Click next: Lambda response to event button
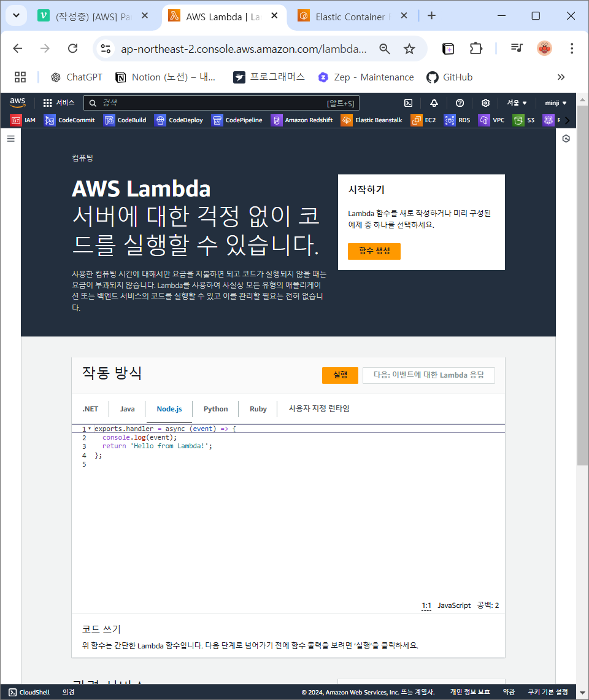 tap(428, 375)
